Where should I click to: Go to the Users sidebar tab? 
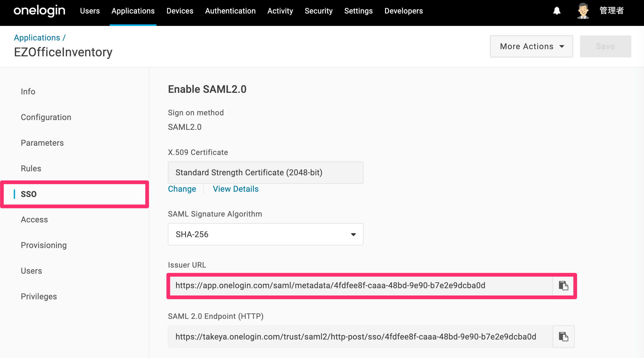pos(31,271)
